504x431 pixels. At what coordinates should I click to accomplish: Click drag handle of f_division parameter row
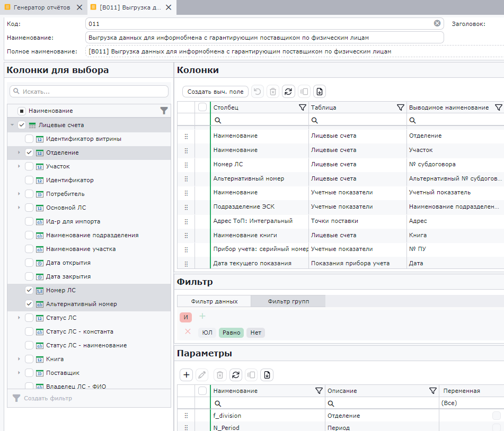186,416
